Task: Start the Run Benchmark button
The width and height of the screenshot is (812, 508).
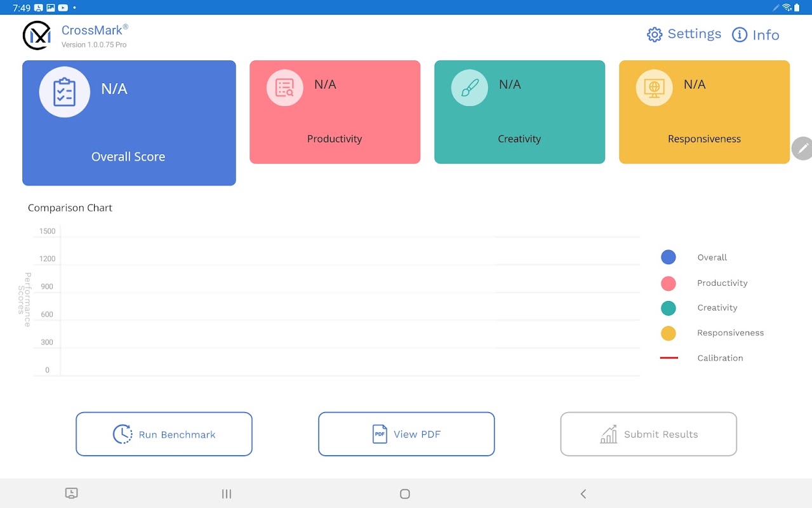Action: point(164,434)
